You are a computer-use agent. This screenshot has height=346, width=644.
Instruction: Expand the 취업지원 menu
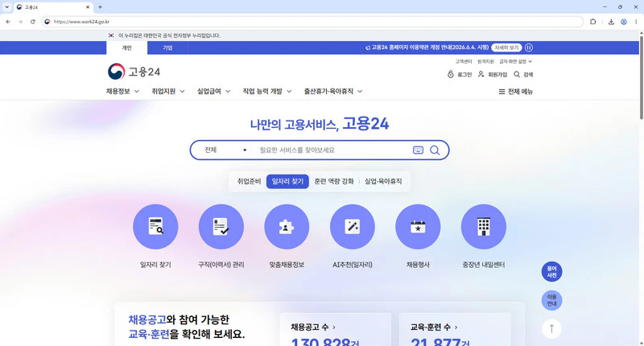tap(168, 91)
